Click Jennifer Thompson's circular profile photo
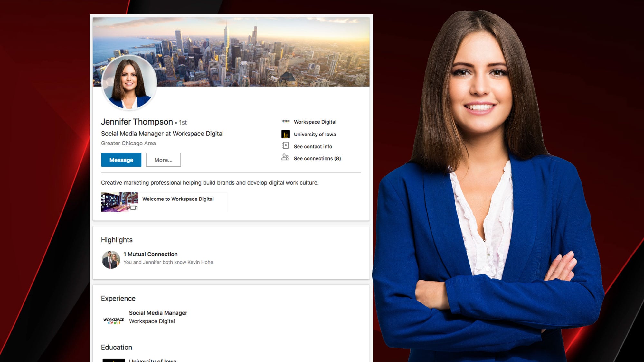 pyautogui.click(x=130, y=82)
